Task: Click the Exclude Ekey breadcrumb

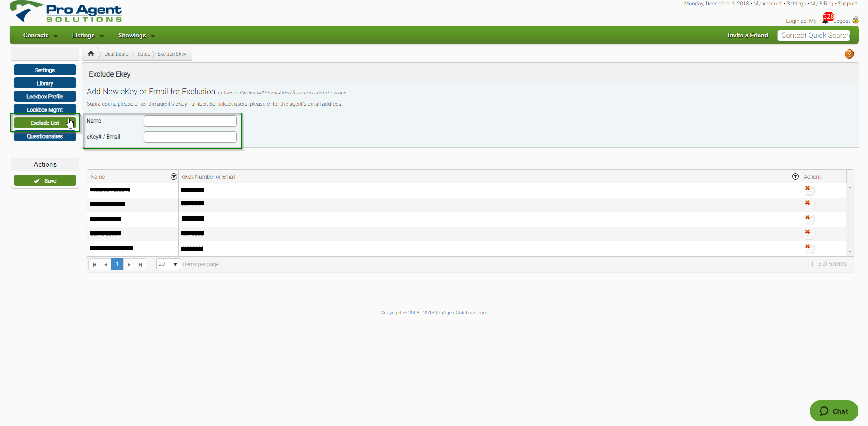Action: tap(172, 54)
